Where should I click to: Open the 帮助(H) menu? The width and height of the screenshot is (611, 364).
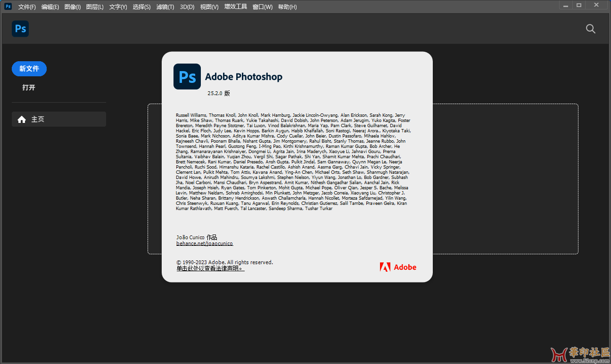tap(287, 7)
